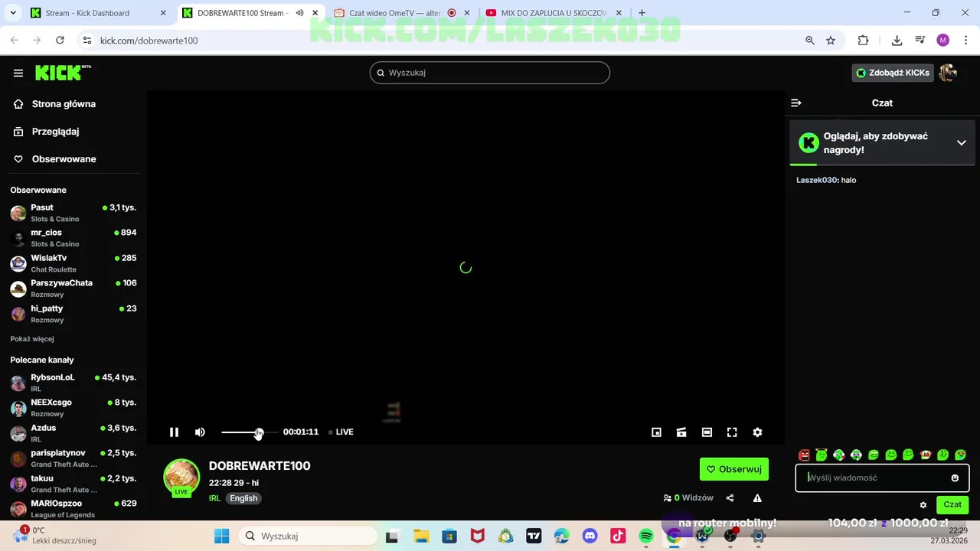Viewport: 980px width, 551px height.
Task: Insert the heart-eyes green emote
Action: [x=960, y=455]
